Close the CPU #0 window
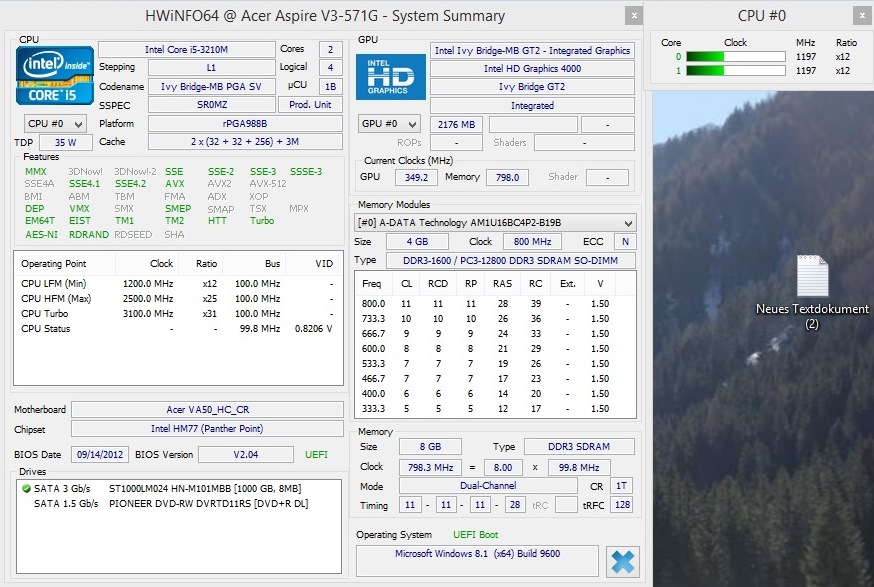 (862, 16)
